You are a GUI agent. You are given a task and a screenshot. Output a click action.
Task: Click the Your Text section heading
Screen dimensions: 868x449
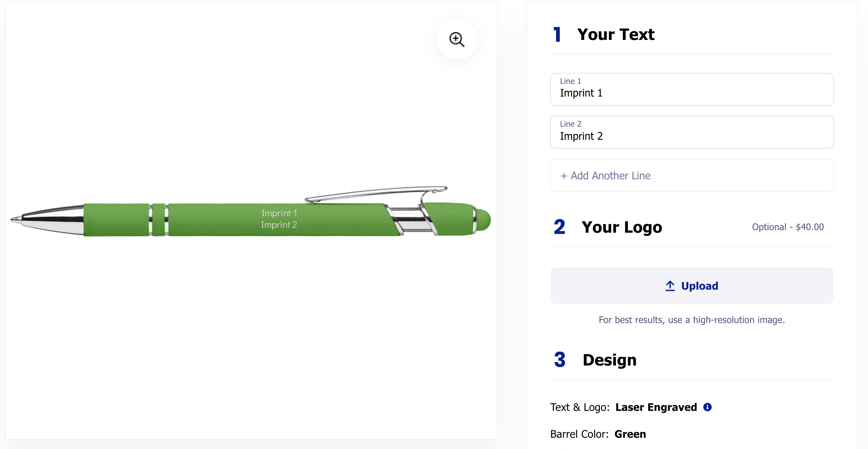point(616,34)
